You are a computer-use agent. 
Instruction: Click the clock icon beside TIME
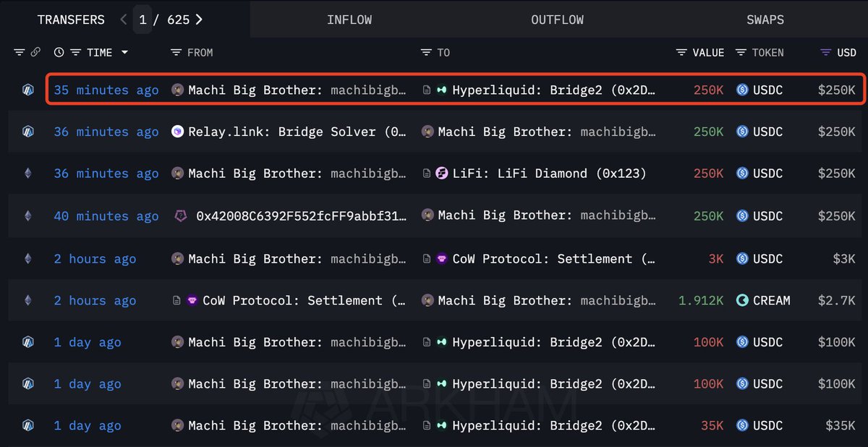click(59, 53)
